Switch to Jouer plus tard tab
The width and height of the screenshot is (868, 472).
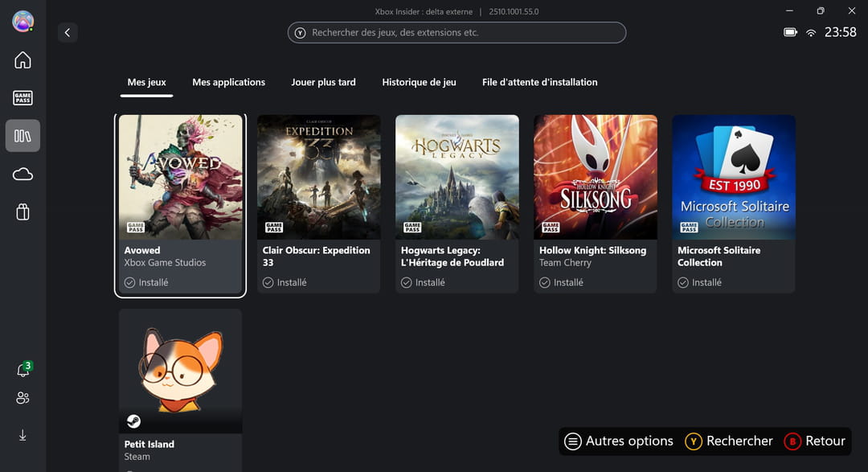tap(323, 82)
